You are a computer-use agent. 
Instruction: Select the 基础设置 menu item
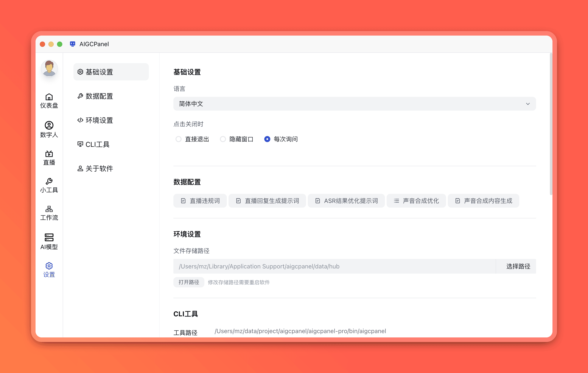[111, 72]
